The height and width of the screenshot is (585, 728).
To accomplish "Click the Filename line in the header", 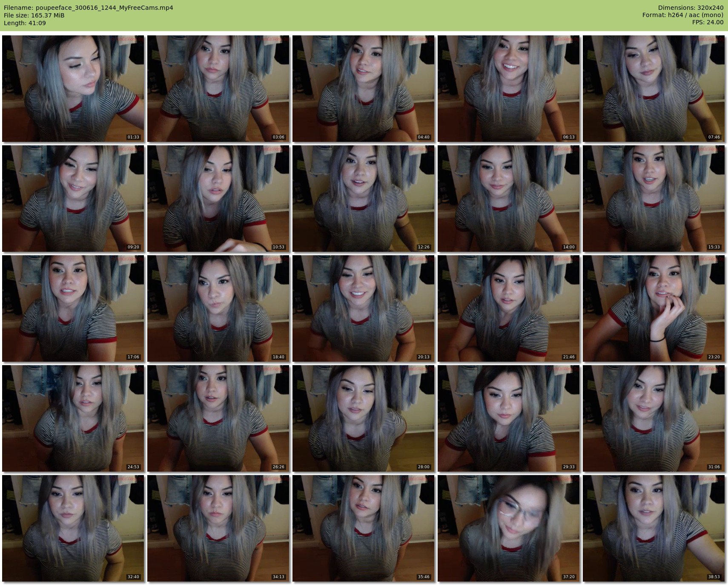I will [x=89, y=8].
